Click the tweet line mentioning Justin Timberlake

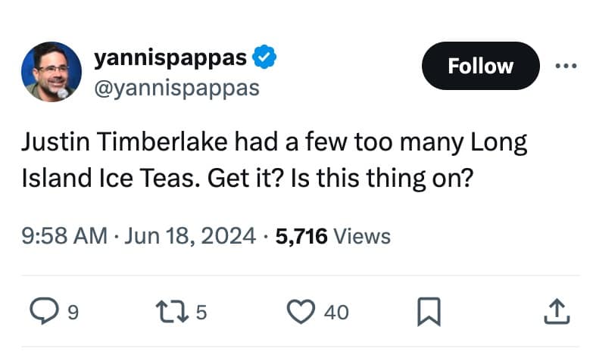point(273,143)
